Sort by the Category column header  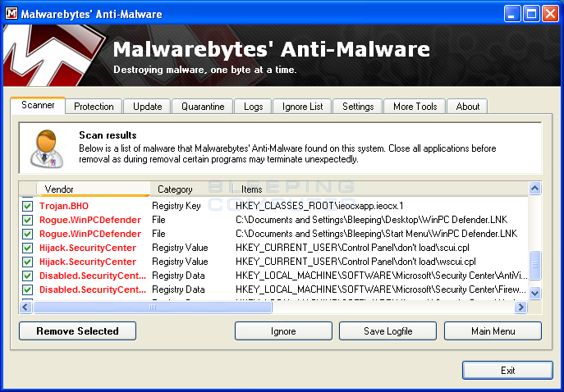pyautogui.click(x=190, y=189)
